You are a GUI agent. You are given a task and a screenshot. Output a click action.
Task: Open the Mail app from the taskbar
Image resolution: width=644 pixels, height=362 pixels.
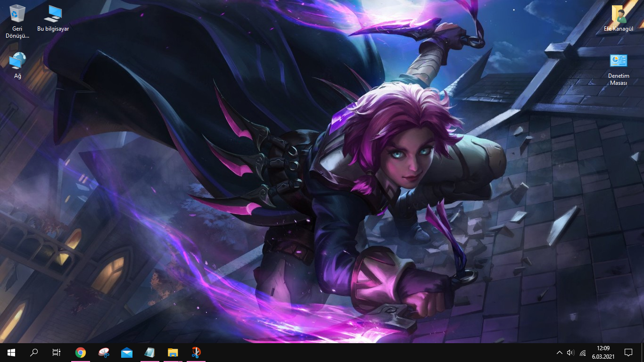point(127,352)
